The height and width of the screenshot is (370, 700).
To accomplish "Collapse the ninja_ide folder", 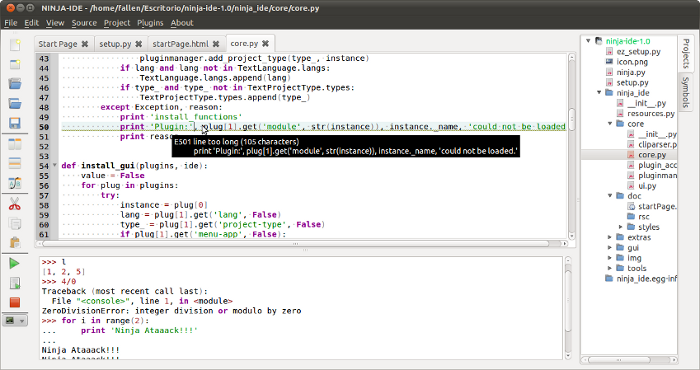I will coord(599,92).
